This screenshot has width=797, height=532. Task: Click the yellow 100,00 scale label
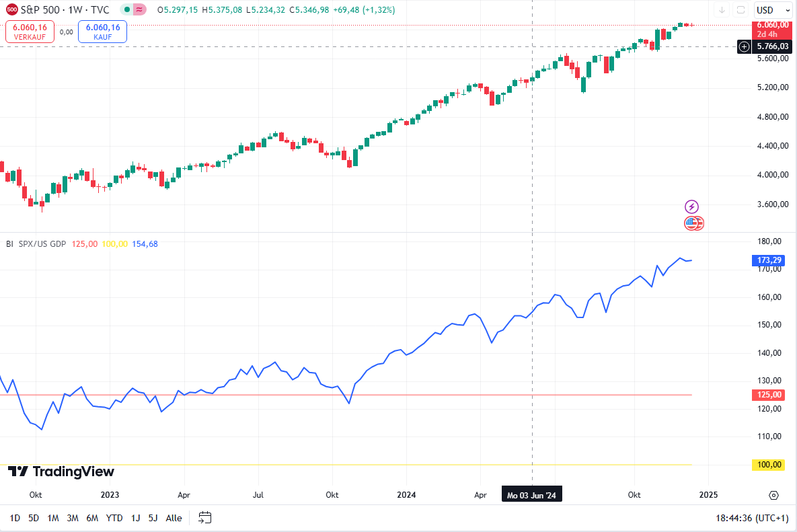tap(769, 465)
